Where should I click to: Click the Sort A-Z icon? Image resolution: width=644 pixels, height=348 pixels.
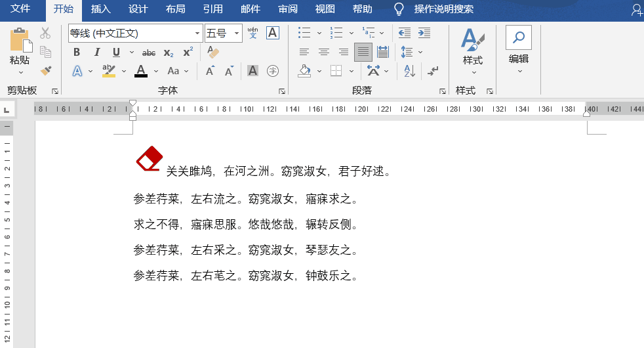coord(409,71)
